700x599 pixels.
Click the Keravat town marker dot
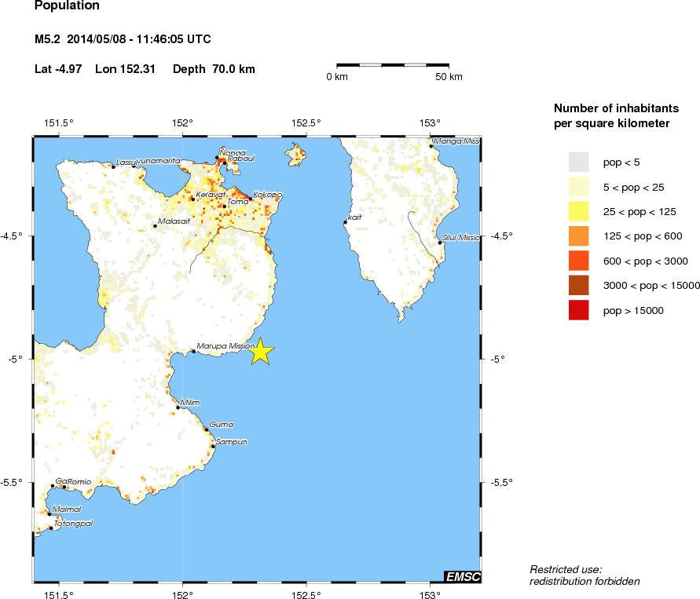(x=192, y=199)
